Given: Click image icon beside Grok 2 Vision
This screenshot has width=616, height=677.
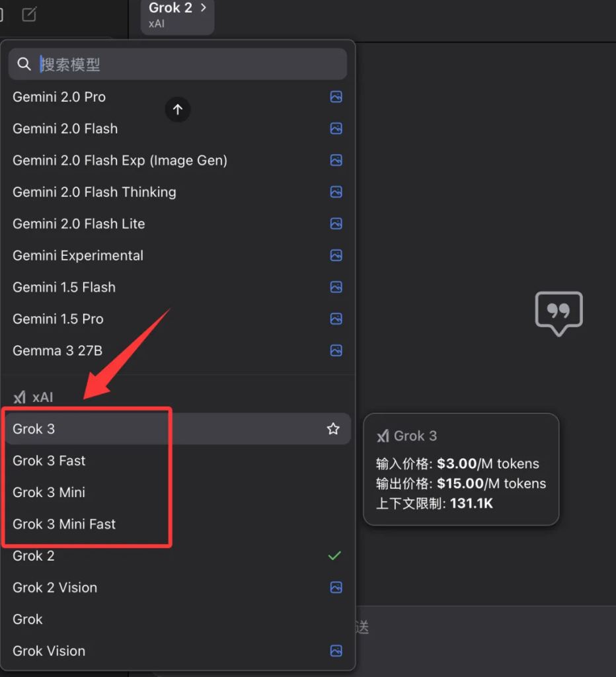Looking at the screenshot, I should click(x=336, y=588).
